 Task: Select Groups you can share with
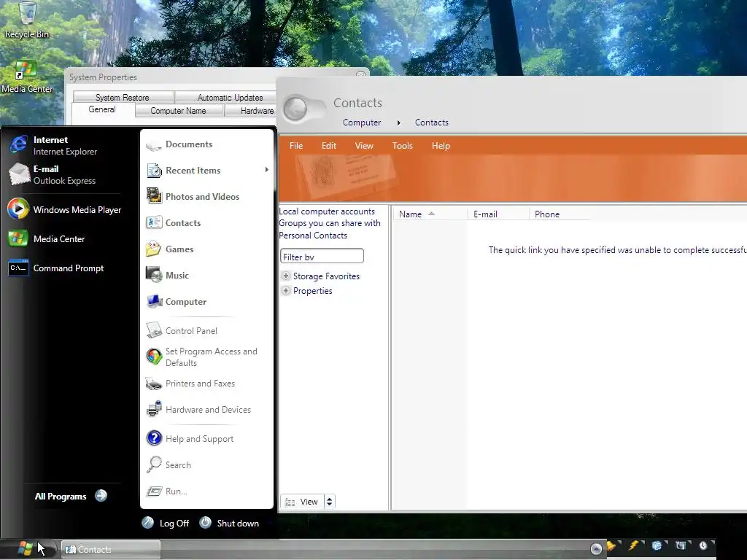(x=330, y=223)
